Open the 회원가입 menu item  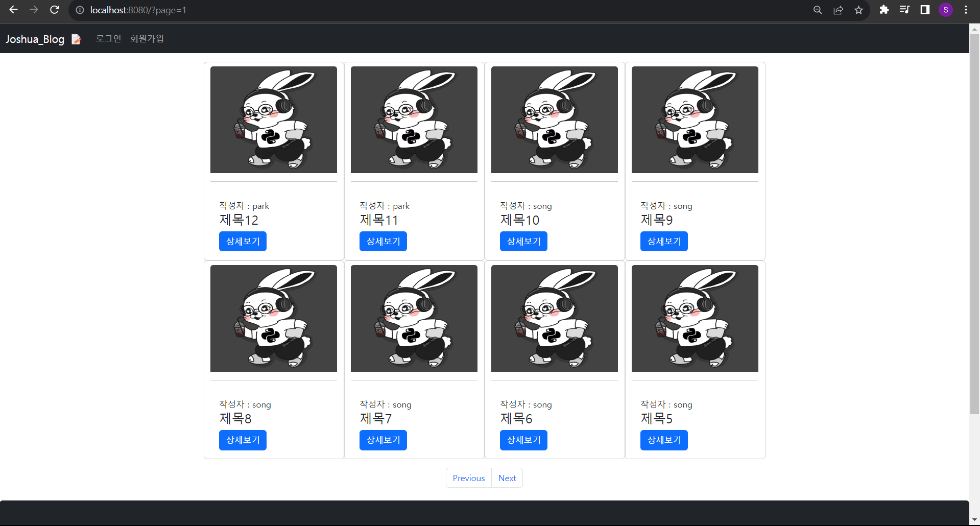[x=147, y=38]
